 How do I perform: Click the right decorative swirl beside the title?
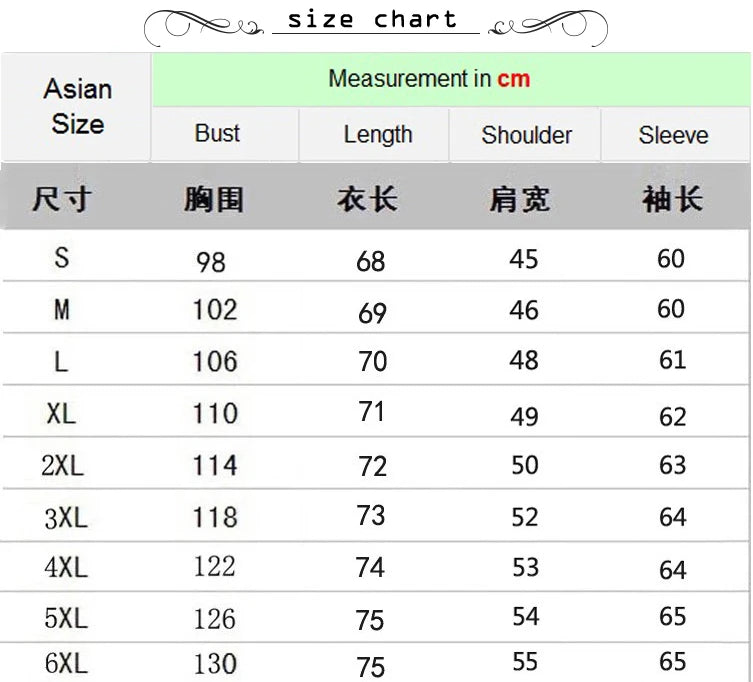[x=548, y=27]
